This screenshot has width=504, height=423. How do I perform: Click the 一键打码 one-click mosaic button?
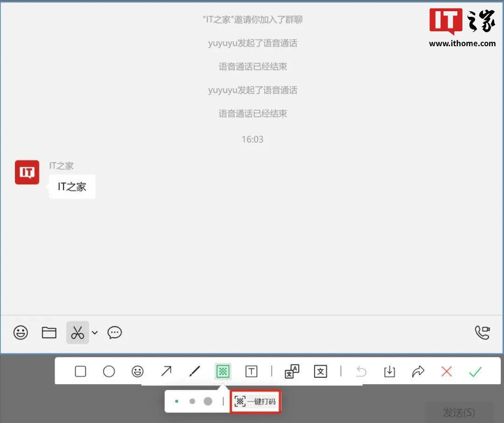click(255, 402)
